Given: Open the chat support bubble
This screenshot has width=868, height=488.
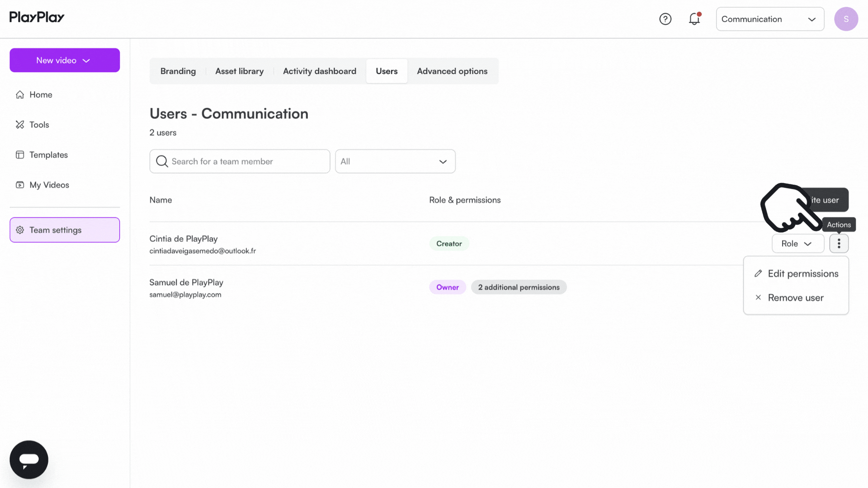Looking at the screenshot, I should coord(29,460).
